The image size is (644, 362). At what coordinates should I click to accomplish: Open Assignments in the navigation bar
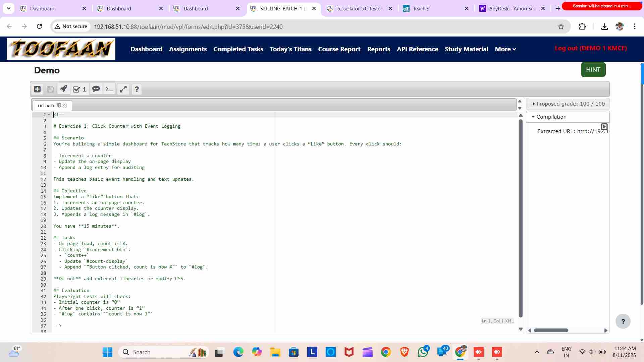[188, 49]
